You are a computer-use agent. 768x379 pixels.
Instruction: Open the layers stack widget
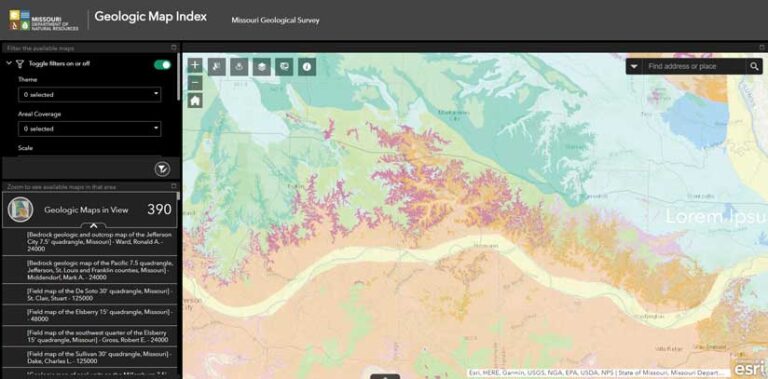tap(262, 67)
